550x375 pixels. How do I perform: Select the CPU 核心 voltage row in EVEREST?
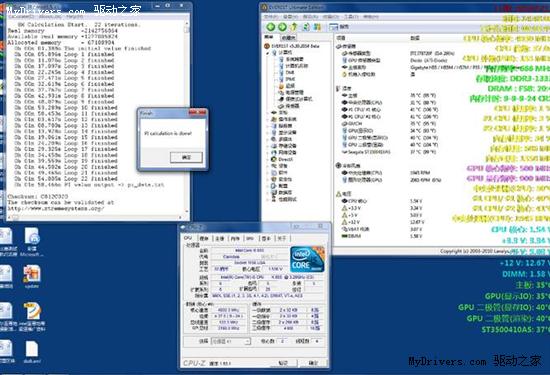381,201
